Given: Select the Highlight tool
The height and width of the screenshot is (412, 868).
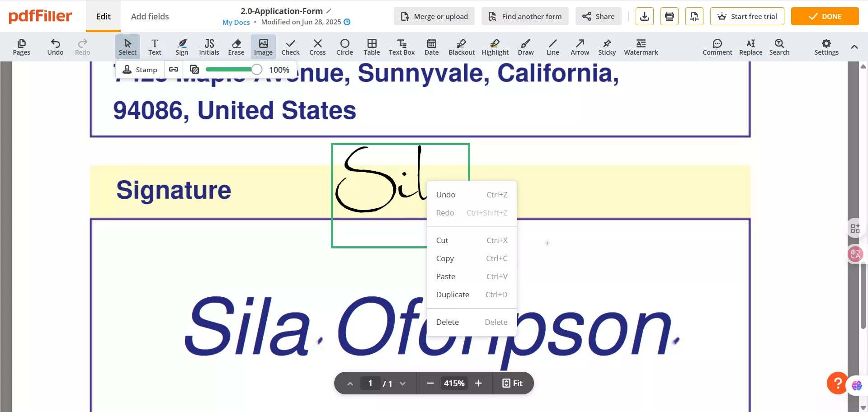Looking at the screenshot, I should pos(495,47).
